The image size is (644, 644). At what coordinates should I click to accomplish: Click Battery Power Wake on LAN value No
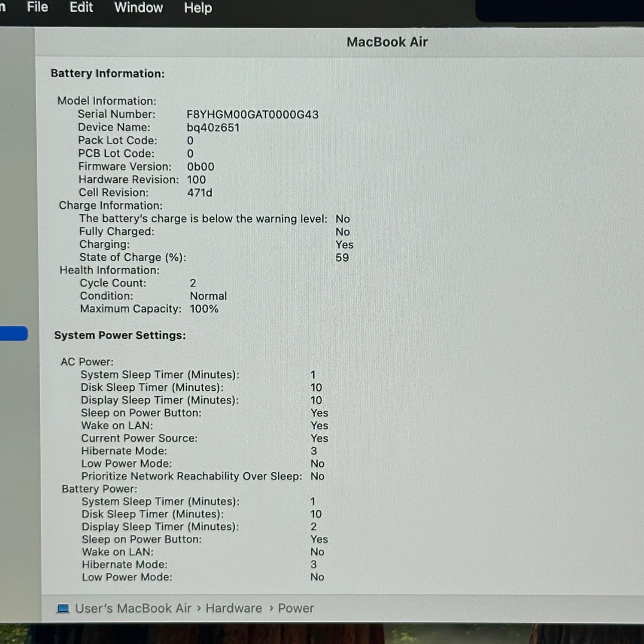click(x=317, y=552)
